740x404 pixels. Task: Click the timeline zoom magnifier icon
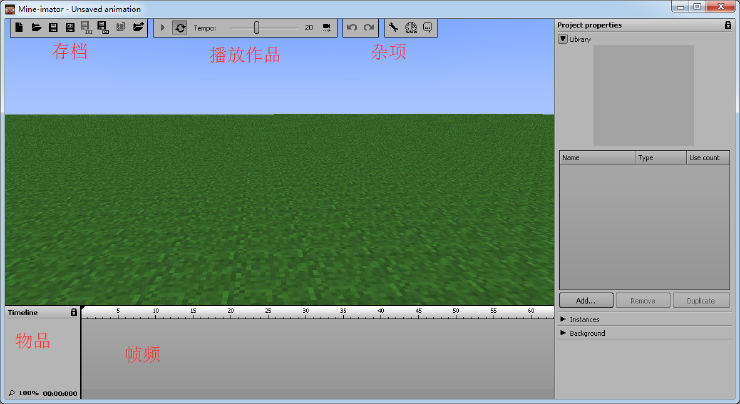tap(12, 393)
